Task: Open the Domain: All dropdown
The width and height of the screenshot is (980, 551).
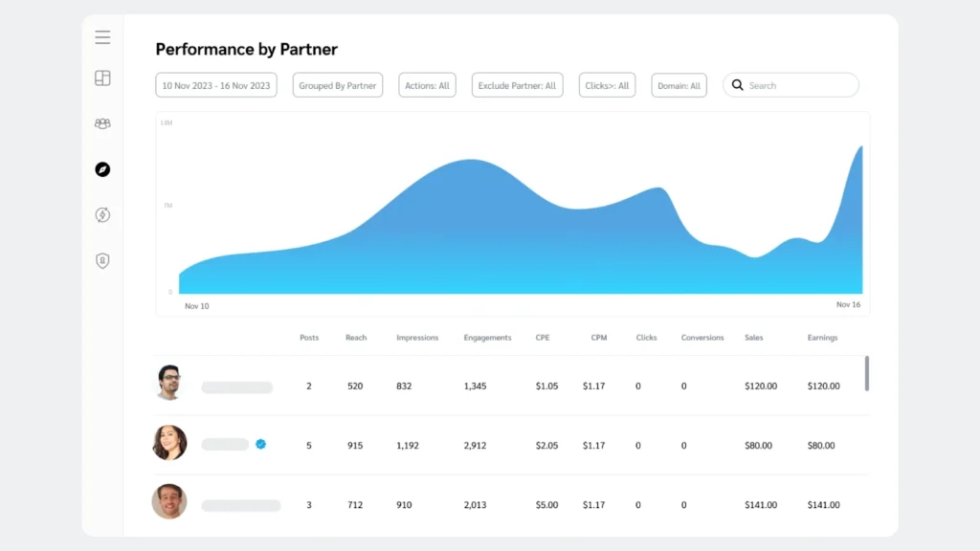Action: (679, 84)
